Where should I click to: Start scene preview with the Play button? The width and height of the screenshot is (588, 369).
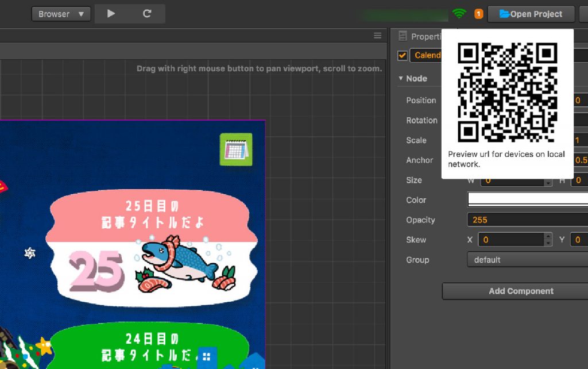click(x=111, y=13)
